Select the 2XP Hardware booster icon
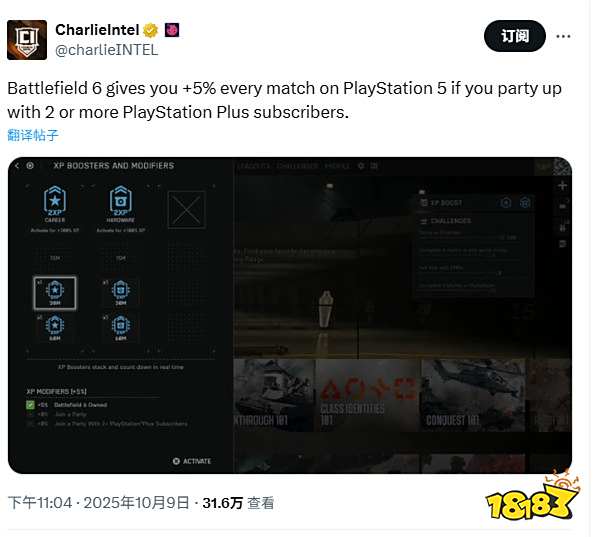593x537 pixels. [x=121, y=204]
